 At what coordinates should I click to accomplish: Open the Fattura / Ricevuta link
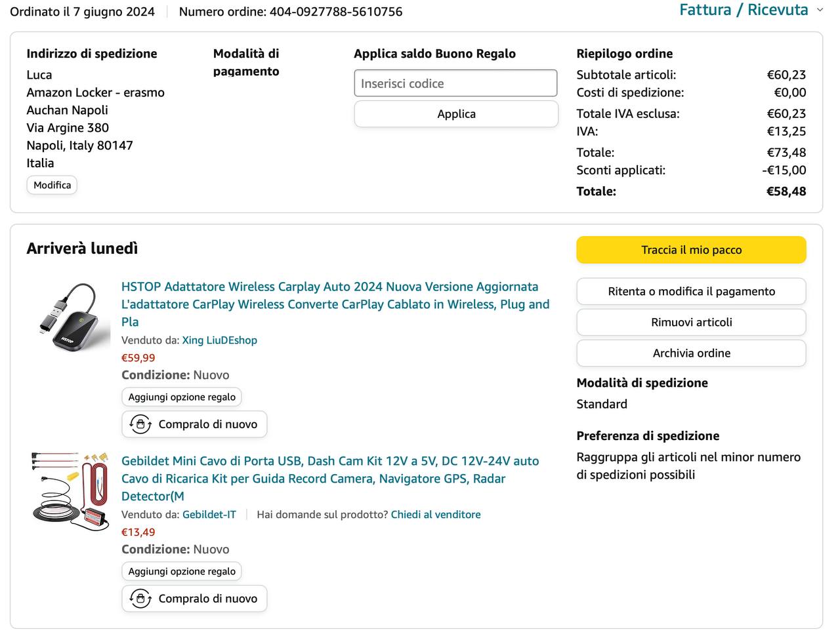[x=744, y=10]
